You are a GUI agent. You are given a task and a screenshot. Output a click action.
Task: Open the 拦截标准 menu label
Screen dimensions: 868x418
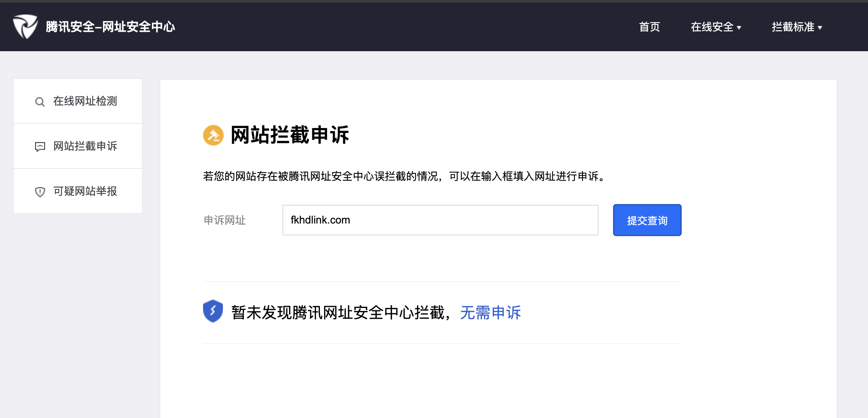(x=793, y=27)
